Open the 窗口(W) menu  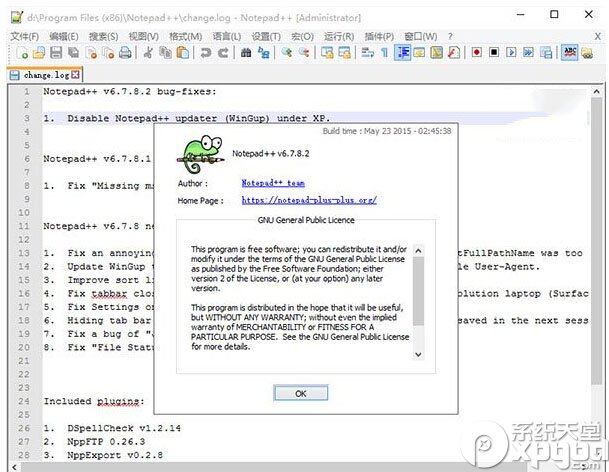421,37
